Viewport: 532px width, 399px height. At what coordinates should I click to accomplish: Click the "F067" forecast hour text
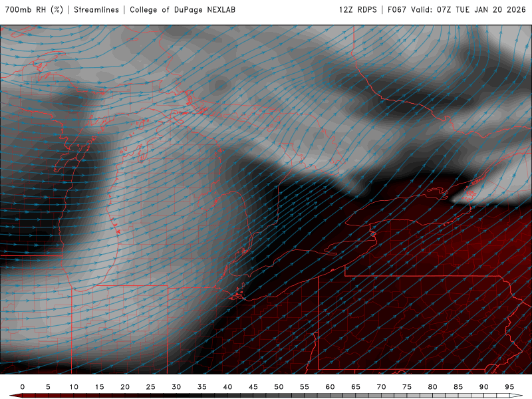tap(397, 10)
